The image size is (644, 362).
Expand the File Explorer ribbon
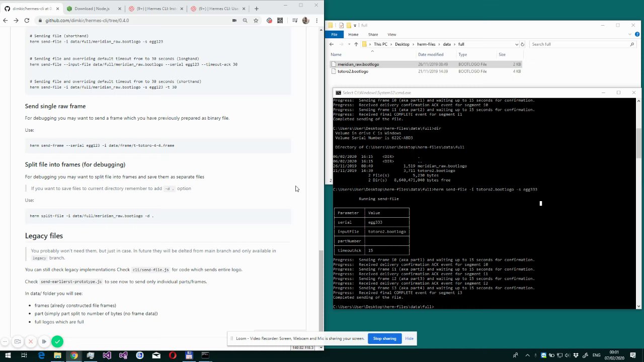point(630,34)
